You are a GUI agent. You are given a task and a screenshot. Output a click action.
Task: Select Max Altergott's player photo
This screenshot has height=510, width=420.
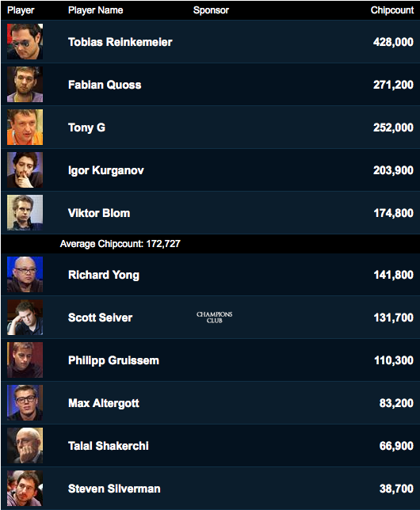point(25,402)
